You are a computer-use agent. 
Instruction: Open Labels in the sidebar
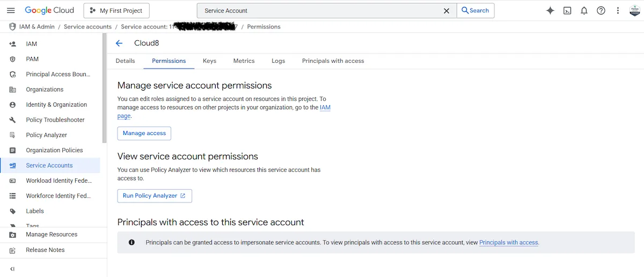click(50, 211)
